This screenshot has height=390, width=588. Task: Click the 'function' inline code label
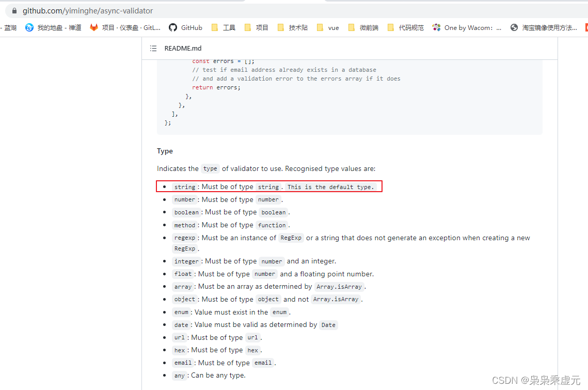[x=272, y=225]
